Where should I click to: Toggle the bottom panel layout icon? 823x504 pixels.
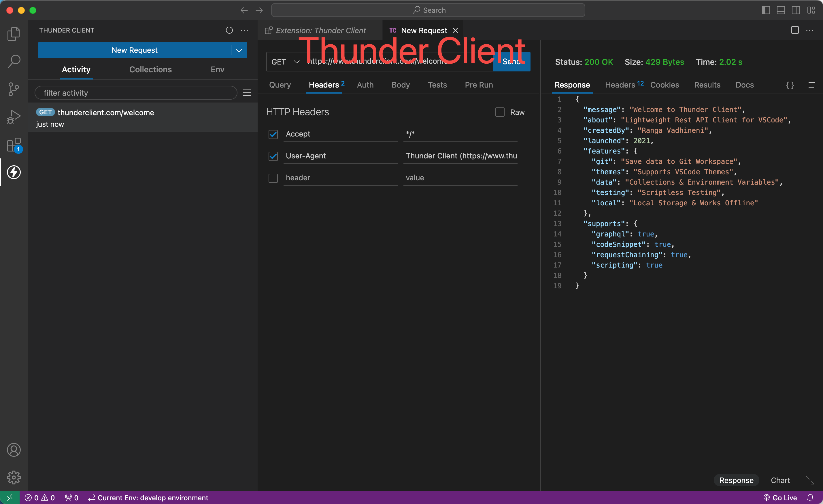click(781, 10)
